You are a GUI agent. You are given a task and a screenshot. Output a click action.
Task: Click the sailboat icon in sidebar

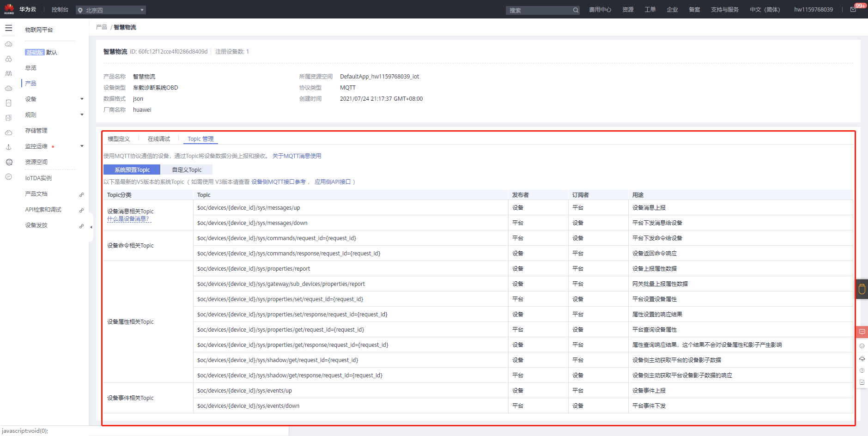click(x=9, y=147)
